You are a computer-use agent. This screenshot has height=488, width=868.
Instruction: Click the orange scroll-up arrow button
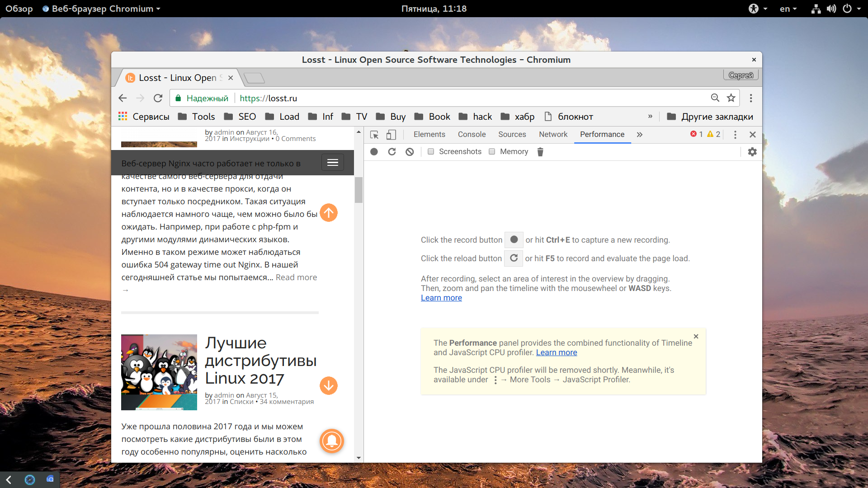tap(329, 213)
